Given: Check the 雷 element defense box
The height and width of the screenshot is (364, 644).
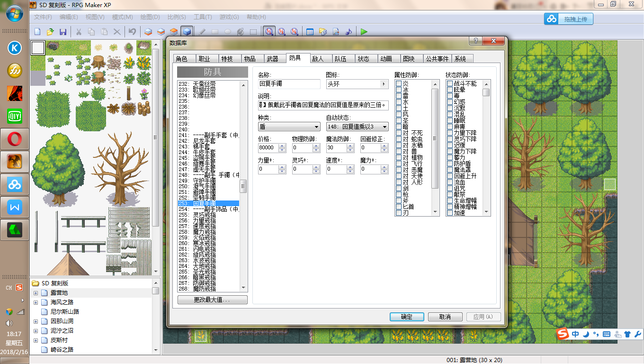Looking at the screenshot, I should (399, 96).
